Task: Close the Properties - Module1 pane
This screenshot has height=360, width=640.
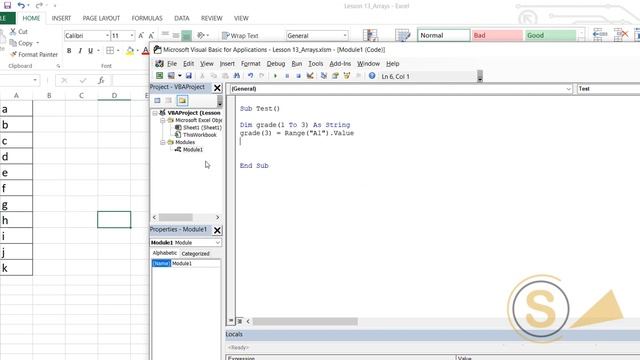Action: click(217, 230)
